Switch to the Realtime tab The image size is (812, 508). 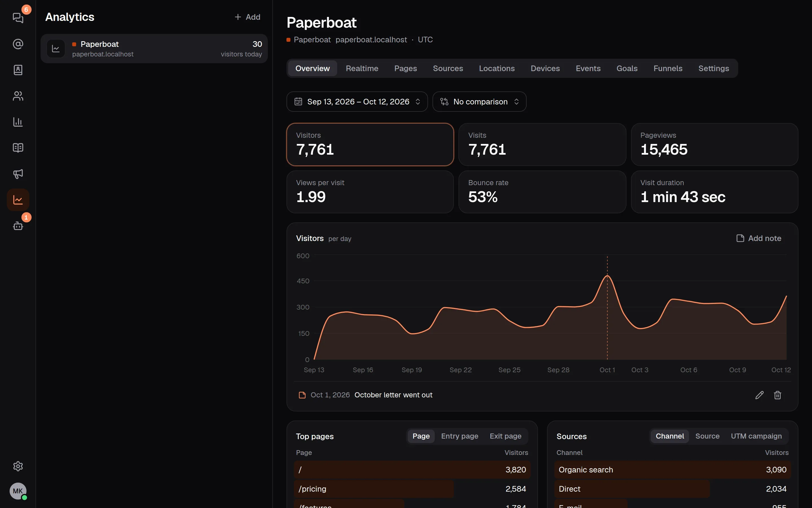click(362, 69)
